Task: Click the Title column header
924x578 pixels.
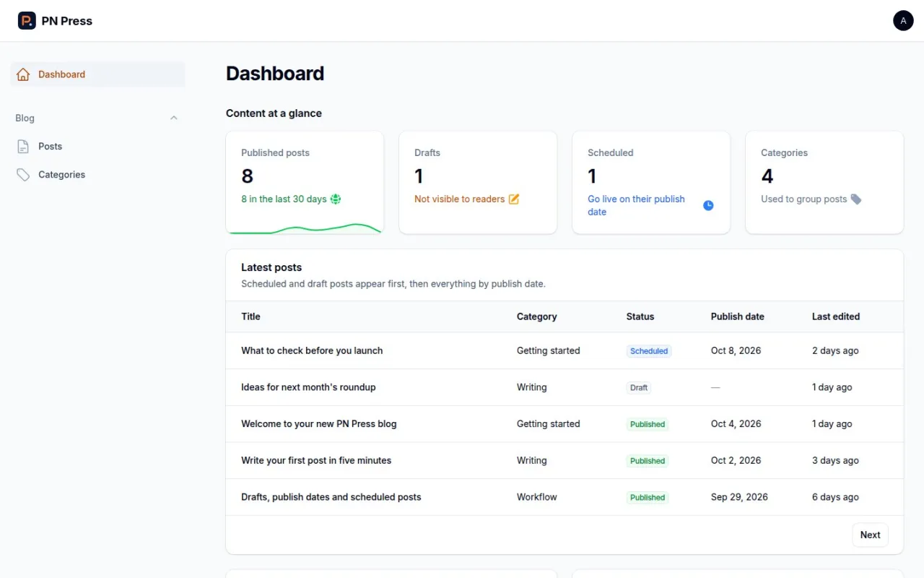Action: 250,316
